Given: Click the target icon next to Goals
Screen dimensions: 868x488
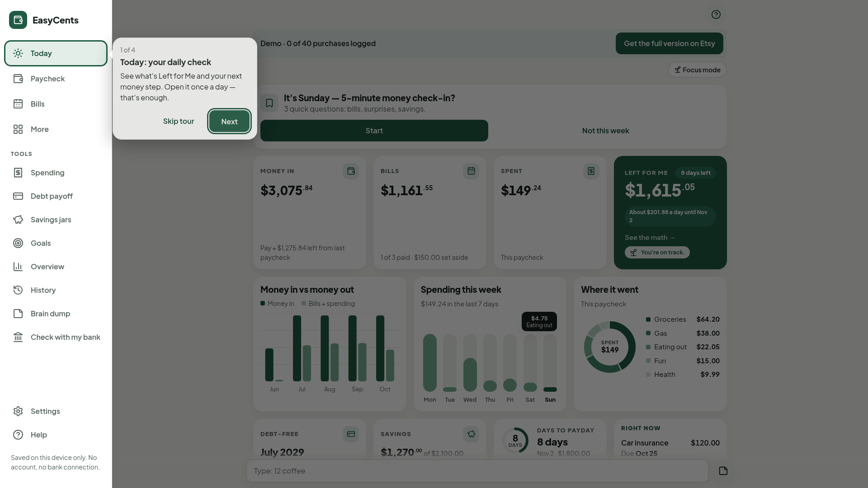Looking at the screenshot, I should tap(18, 243).
